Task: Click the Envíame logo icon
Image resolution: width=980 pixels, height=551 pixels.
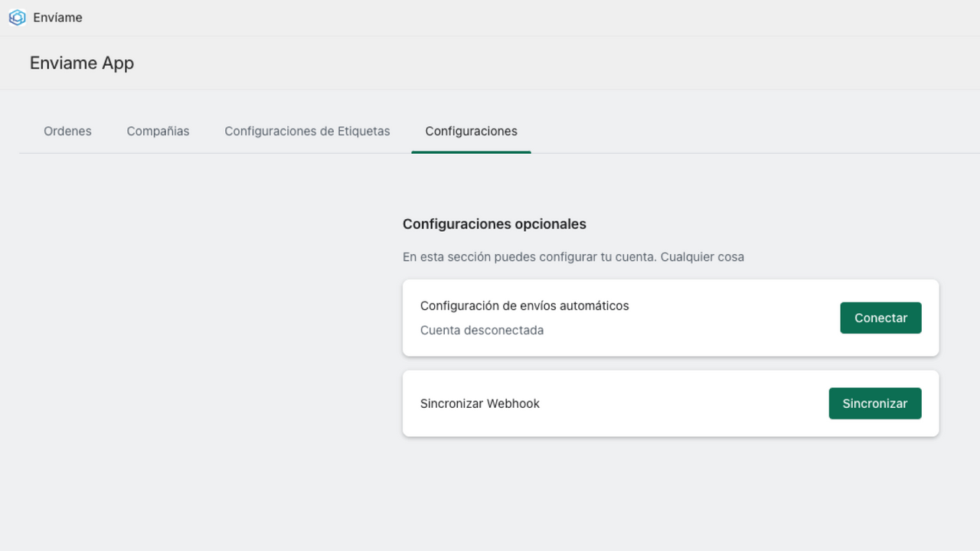Action: [x=17, y=18]
